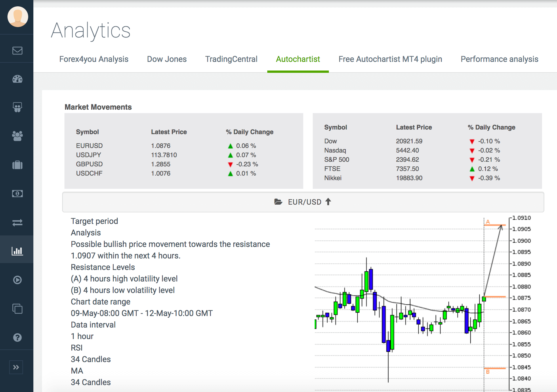Screen dimensions: 557x392
Task: Click the transfers exchange-arrows icon
Action: [17, 222]
